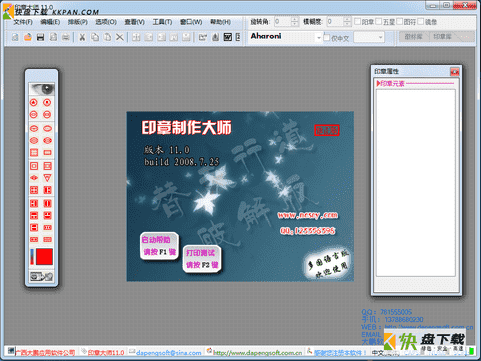
Task: Click the 广西大鹏应用软件公司 status bar entry
Action: 46,352
